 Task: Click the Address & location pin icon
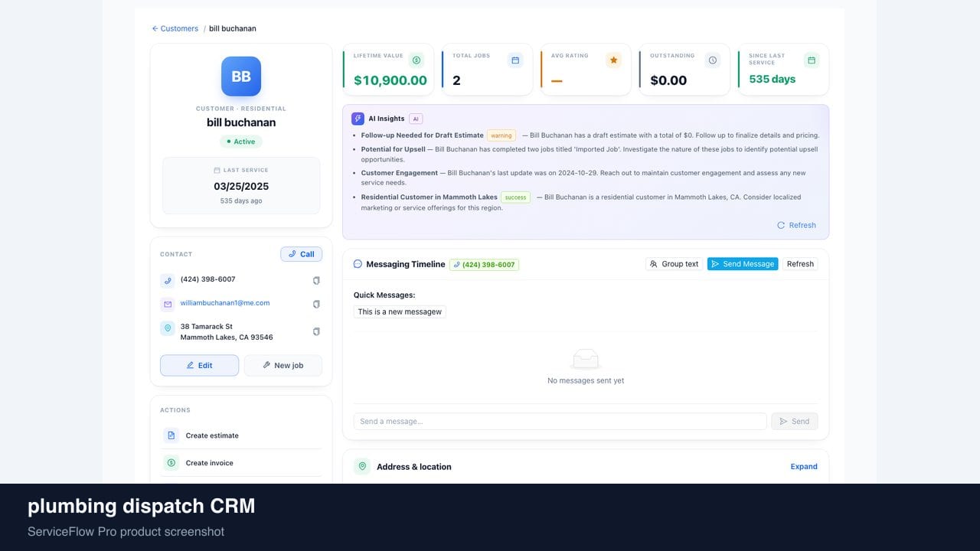tap(361, 467)
